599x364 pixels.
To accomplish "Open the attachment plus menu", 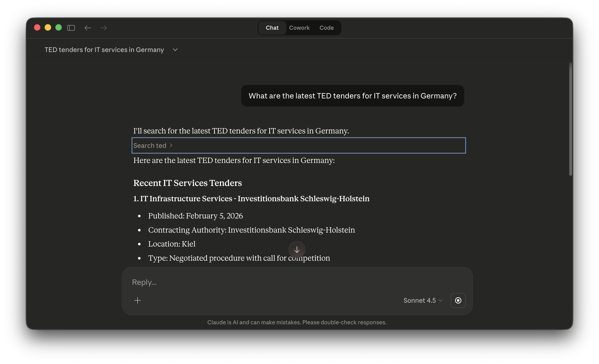I will tap(137, 300).
